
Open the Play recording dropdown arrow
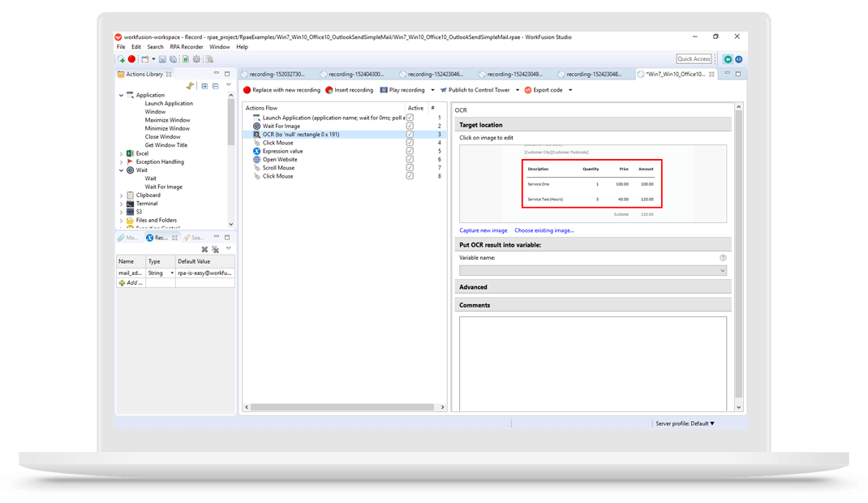pos(432,90)
